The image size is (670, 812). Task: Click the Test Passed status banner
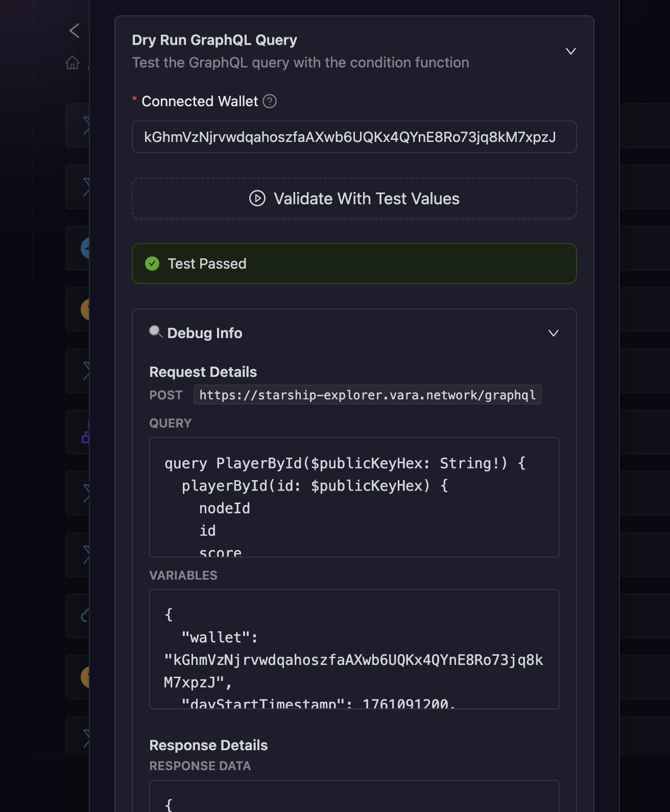pos(354,264)
